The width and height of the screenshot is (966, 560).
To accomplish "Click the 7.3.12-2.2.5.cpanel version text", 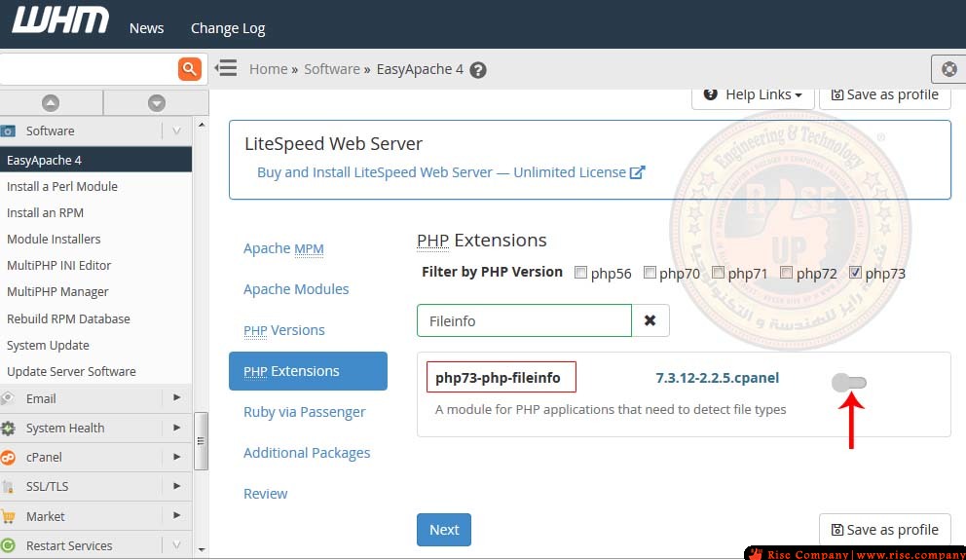I will 717,378.
